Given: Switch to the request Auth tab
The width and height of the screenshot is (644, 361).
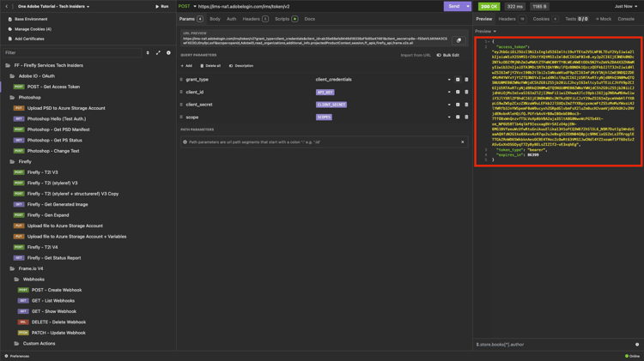Looking at the screenshot, I should point(232,19).
